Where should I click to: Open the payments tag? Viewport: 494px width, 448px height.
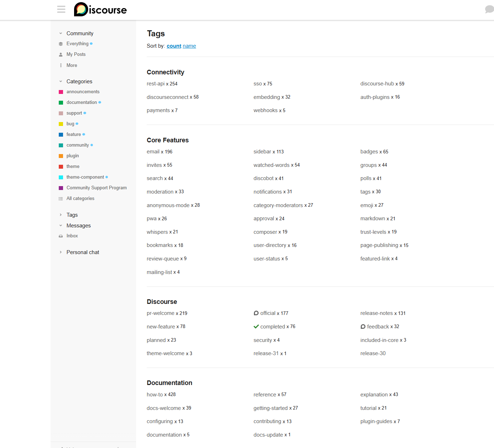click(x=158, y=110)
